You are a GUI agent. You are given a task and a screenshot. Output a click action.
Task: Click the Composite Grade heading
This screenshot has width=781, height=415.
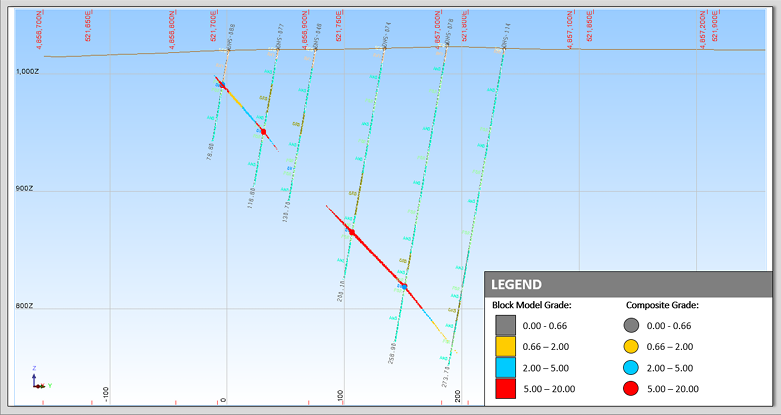[662, 305]
